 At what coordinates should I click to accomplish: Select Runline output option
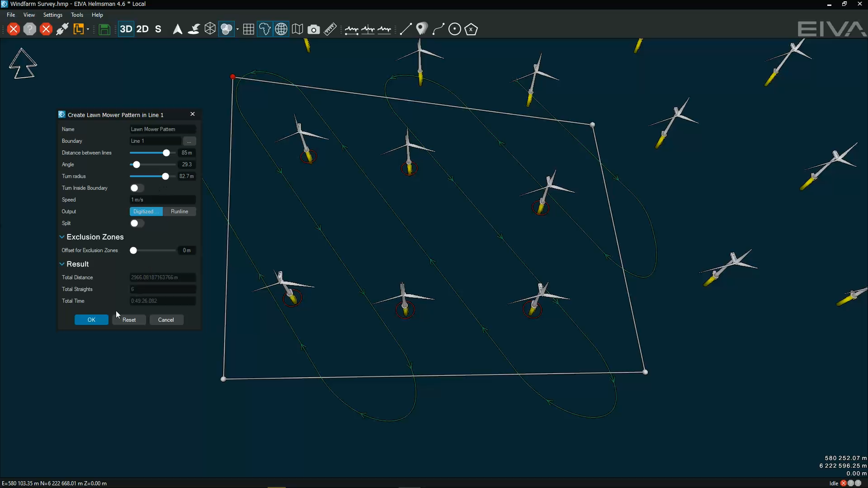click(x=179, y=211)
